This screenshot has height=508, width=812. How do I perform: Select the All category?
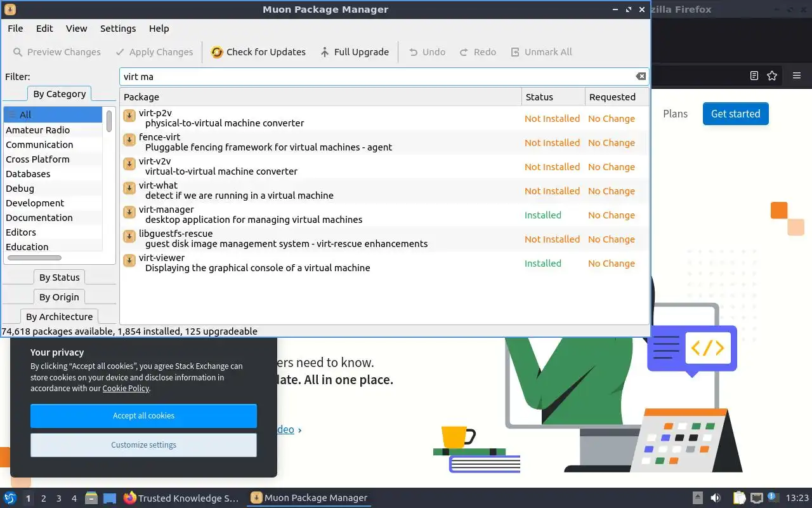[x=53, y=115]
